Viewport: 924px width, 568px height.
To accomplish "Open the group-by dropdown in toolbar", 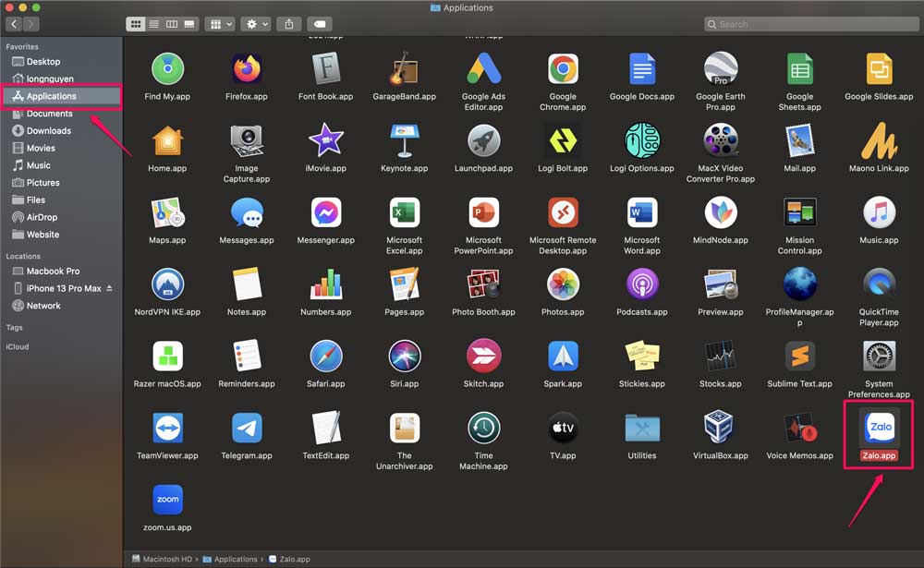I will click(x=221, y=24).
